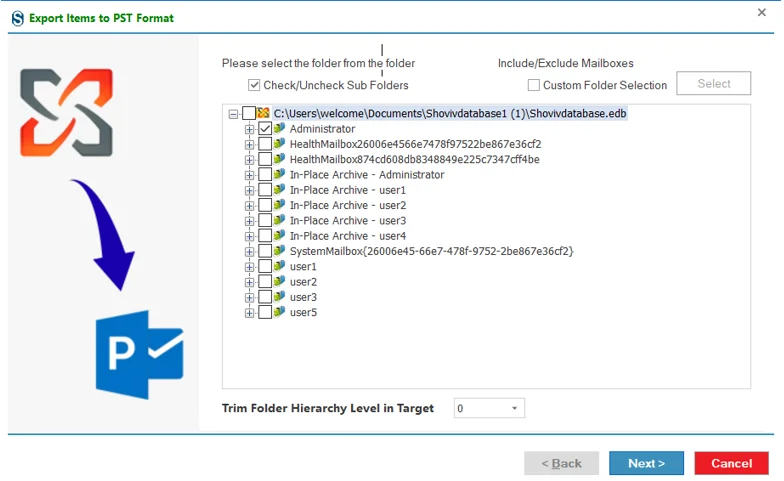Click the red Cancel button
Viewport: 784px width, 481px height.
(x=731, y=464)
